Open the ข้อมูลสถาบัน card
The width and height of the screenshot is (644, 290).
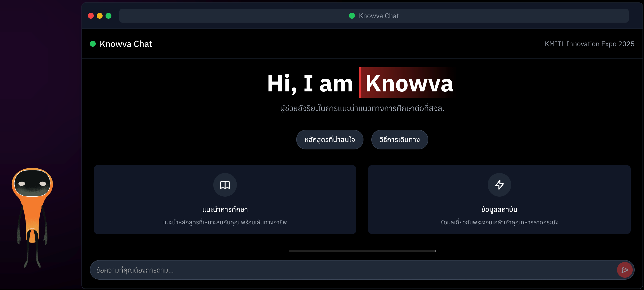[499, 209]
